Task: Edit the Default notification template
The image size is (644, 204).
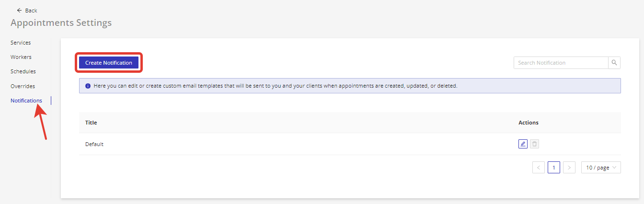Action: [x=523, y=144]
